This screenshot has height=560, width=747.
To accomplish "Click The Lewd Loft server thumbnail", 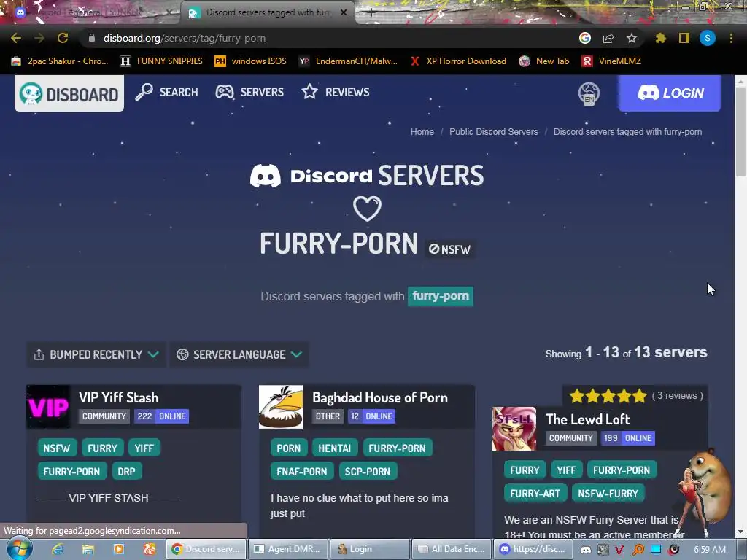I will pyautogui.click(x=514, y=429).
